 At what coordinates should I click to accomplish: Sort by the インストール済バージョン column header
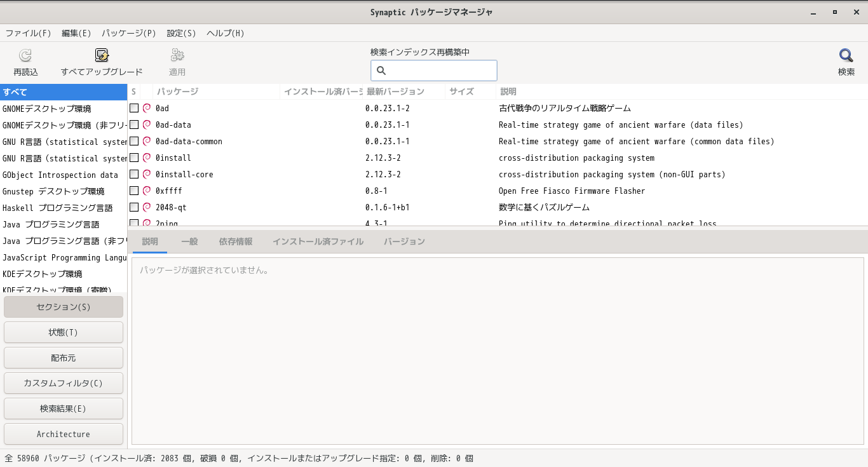coord(321,91)
